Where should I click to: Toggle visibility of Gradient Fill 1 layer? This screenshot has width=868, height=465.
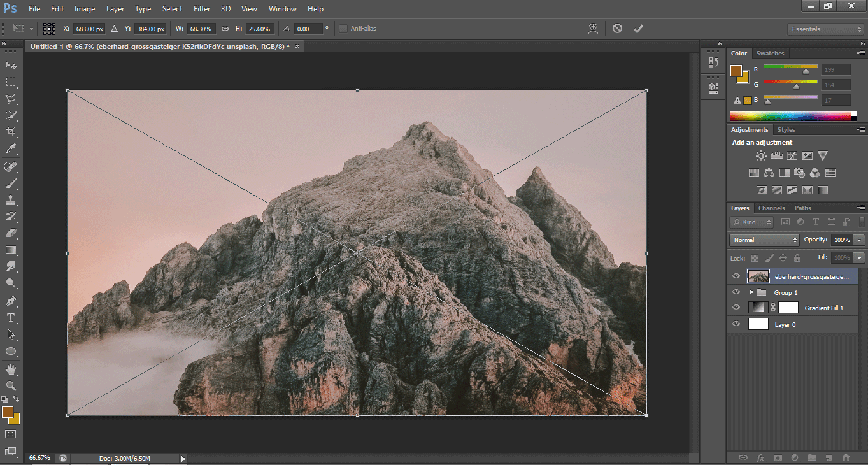(x=736, y=307)
